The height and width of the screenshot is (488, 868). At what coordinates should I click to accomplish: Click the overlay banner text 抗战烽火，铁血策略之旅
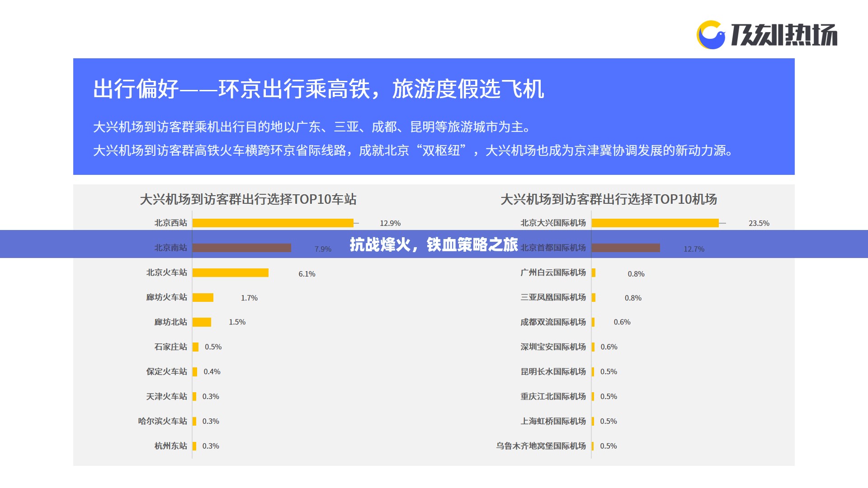(434, 244)
